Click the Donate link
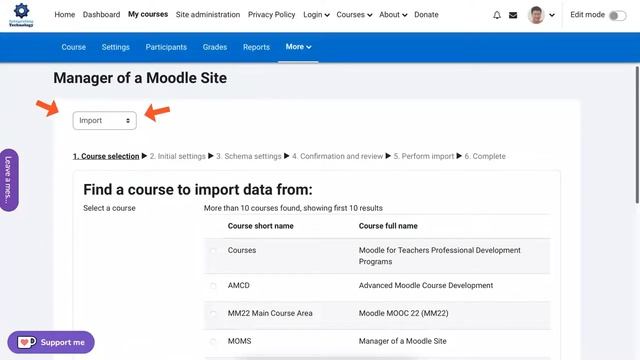The height and width of the screenshot is (360, 640). [x=426, y=15]
